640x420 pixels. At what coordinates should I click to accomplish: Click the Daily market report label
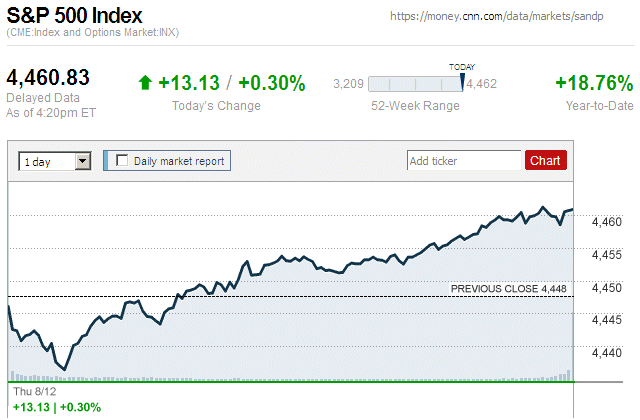[x=180, y=160]
